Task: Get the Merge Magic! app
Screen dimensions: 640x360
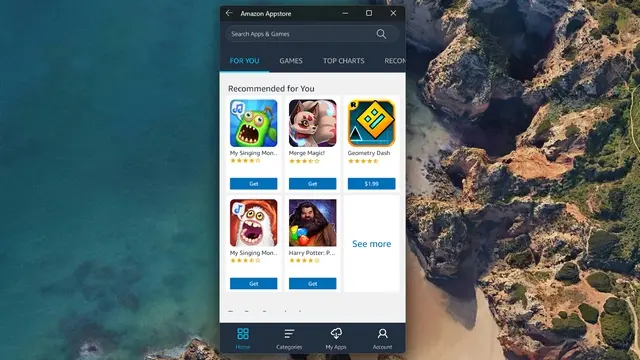Action: click(313, 184)
